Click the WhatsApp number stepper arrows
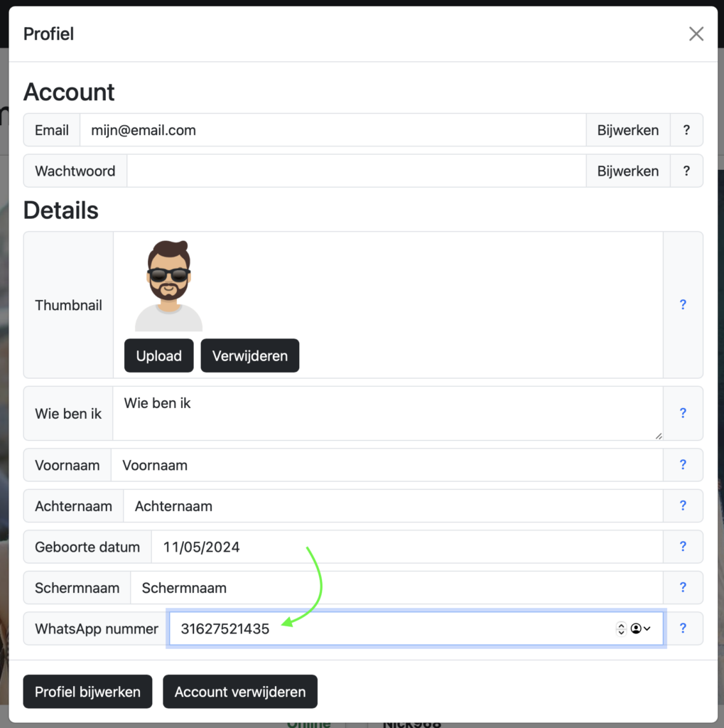Screen dimensions: 724x728 621,628
